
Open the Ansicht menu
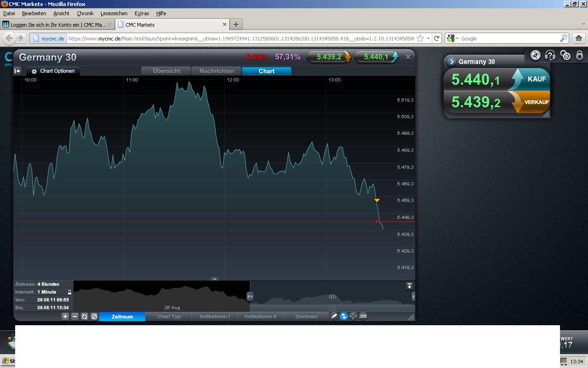coord(61,13)
